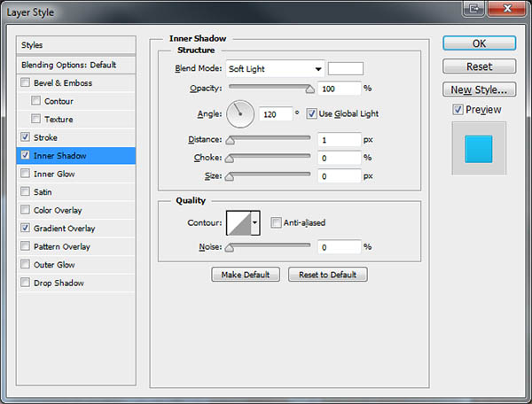Click the Contour curve thumbnail
The image size is (532, 404).
[239, 222]
